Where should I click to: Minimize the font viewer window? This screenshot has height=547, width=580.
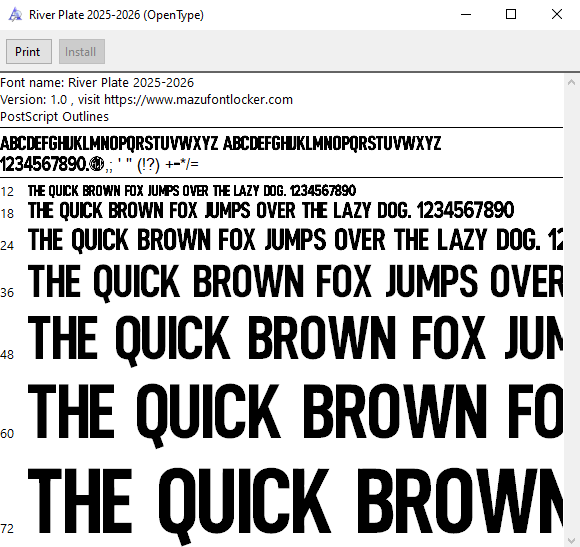point(466,14)
